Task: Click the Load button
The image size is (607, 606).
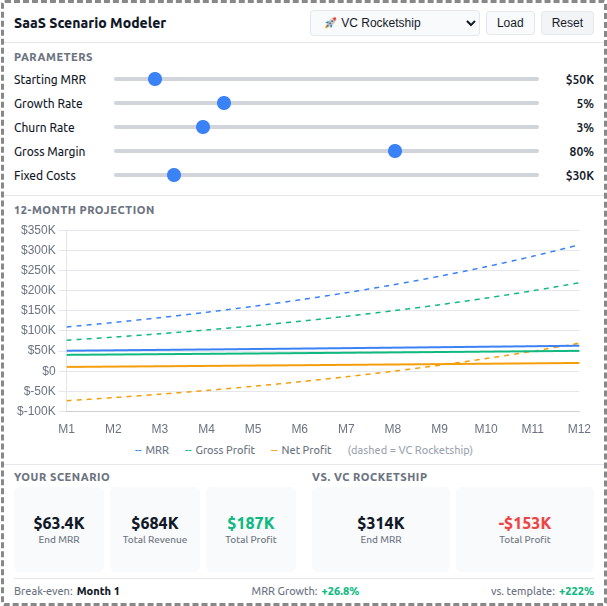Action: [510, 23]
